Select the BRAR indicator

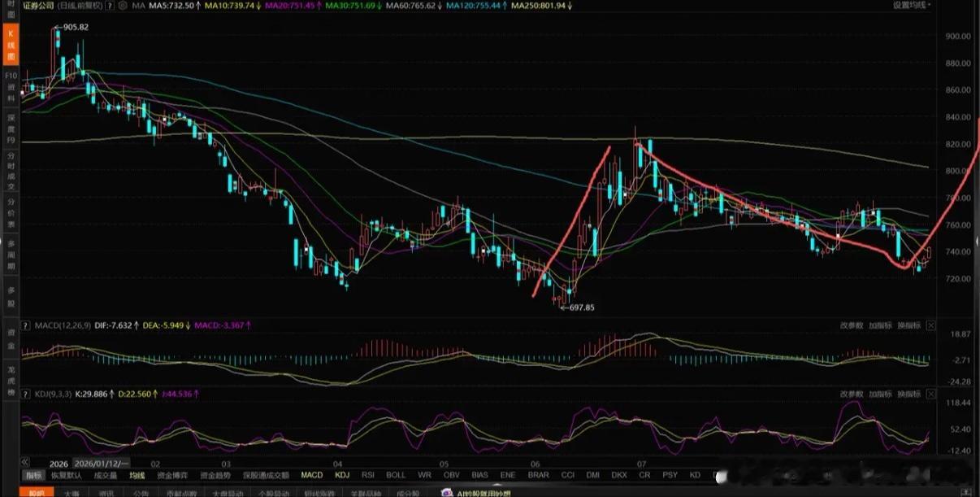538,475
